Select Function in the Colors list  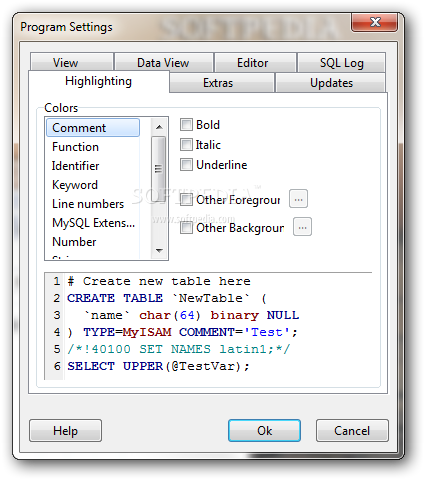[93, 147]
